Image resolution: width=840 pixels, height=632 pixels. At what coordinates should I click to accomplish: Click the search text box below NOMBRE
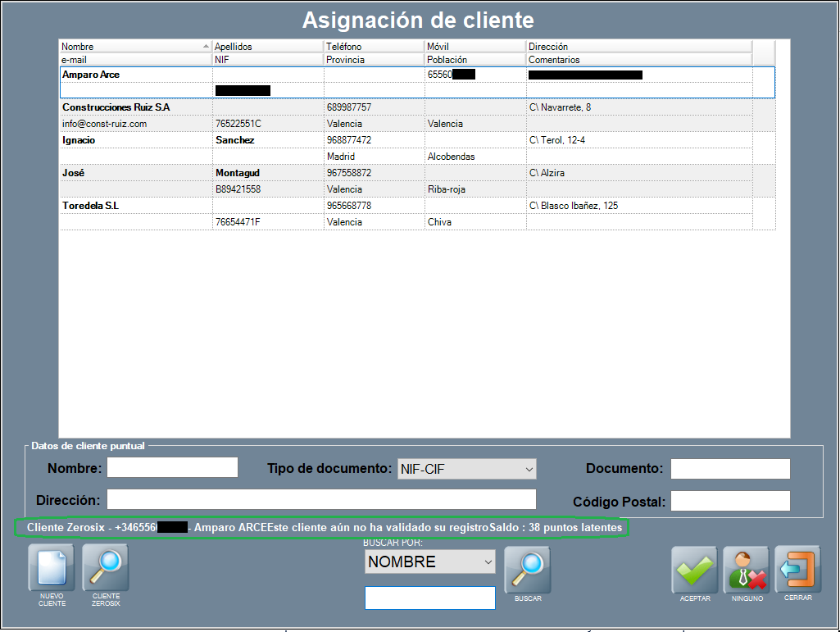429,598
